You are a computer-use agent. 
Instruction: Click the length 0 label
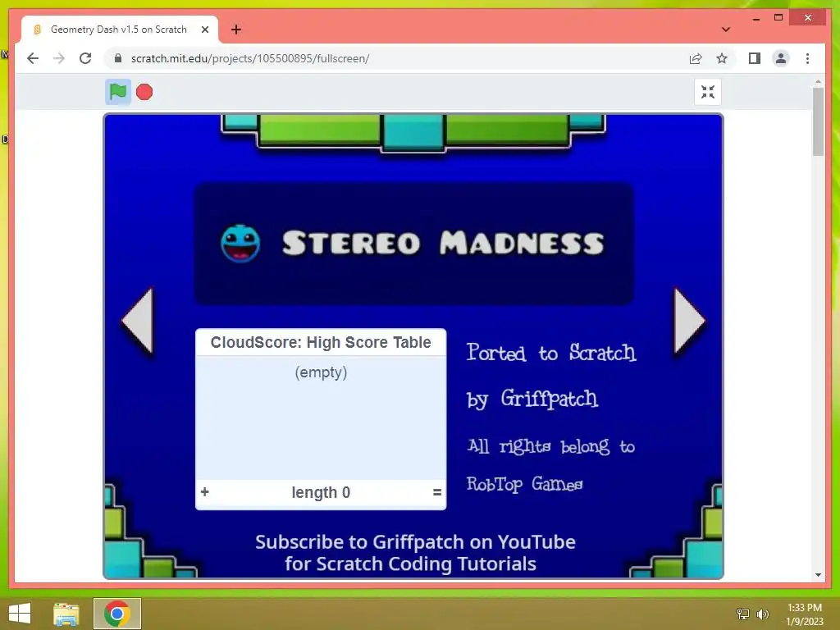click(321, 492)
